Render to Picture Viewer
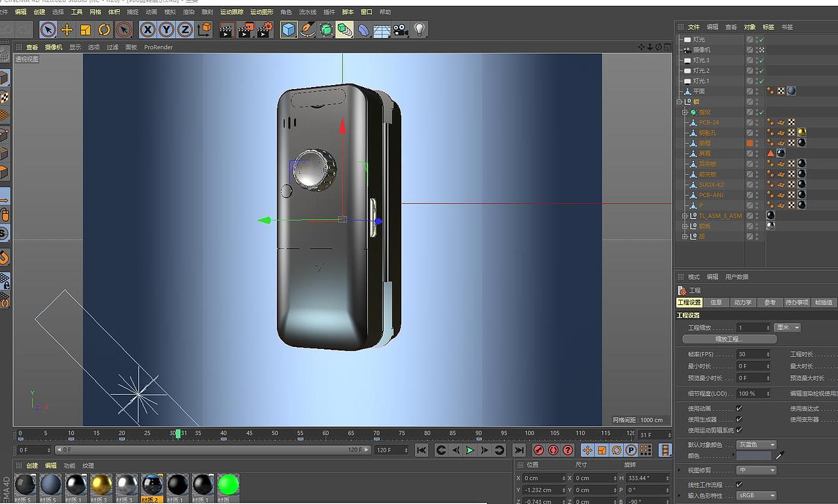Screen dimensions: 838x504 click(246, 29)
